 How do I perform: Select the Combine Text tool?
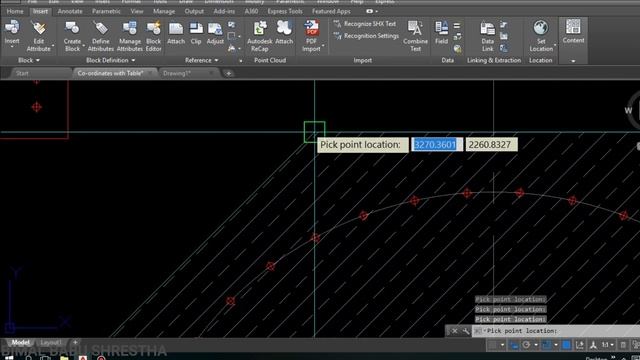pos(416,36)
